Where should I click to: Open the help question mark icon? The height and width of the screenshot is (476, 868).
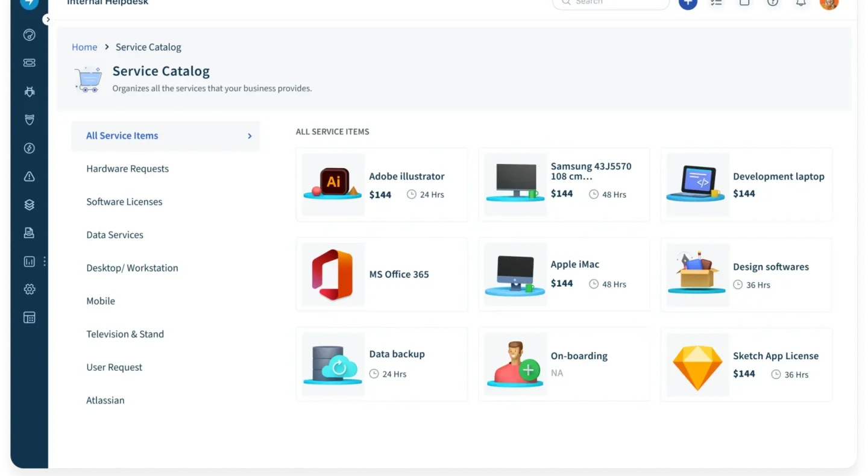[772, 4]
